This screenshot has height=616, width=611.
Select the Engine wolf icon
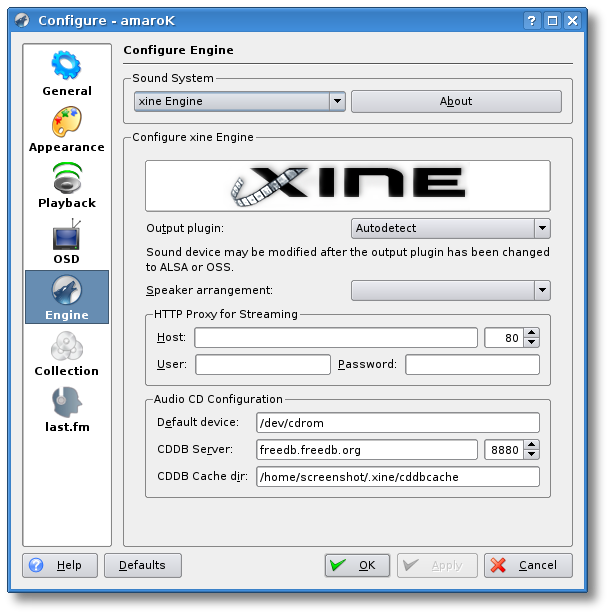[x=67, y=292]
